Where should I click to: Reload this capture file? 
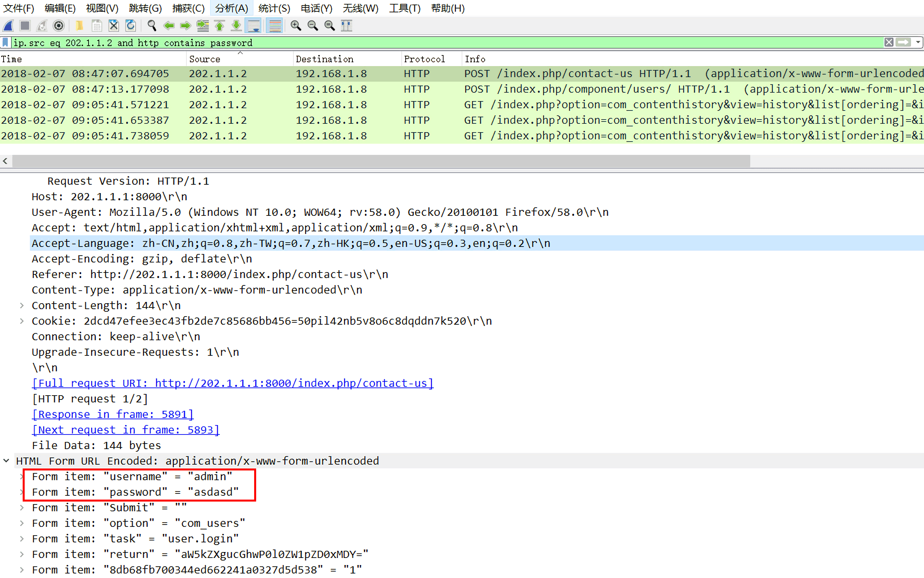(131, 26)
